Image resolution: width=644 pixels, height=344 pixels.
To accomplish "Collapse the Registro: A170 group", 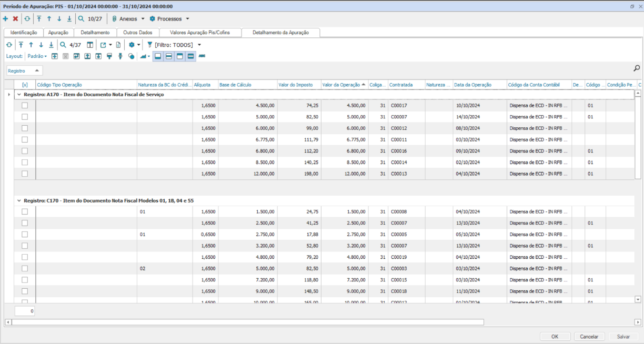I will pos(19,95).
